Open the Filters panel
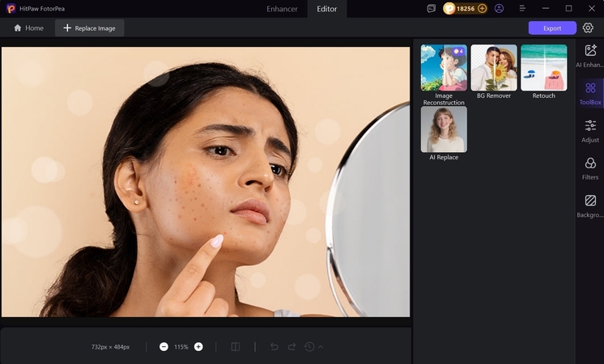604x364 pixels. pos(590,168)
